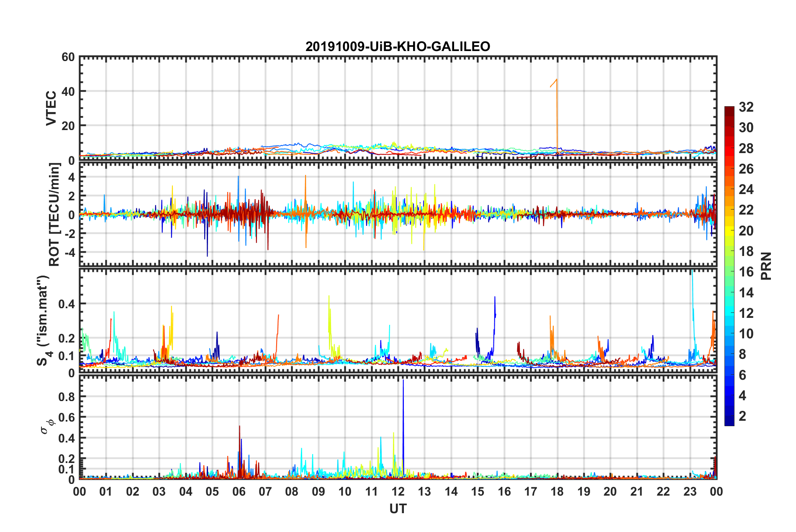The height and width of the screenshot is (532, 796).
Task: Click the S4 ("ism.mat") axis label
Action: [x=43, y=321]
